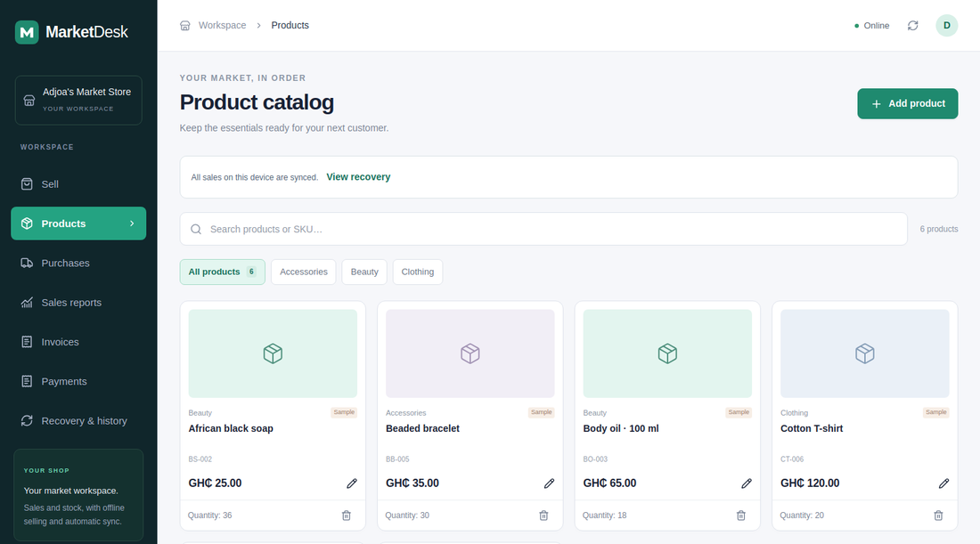Click the Recovery & history sync icon
The height and width of the screenshot is (544, 980).
point(27,421)
